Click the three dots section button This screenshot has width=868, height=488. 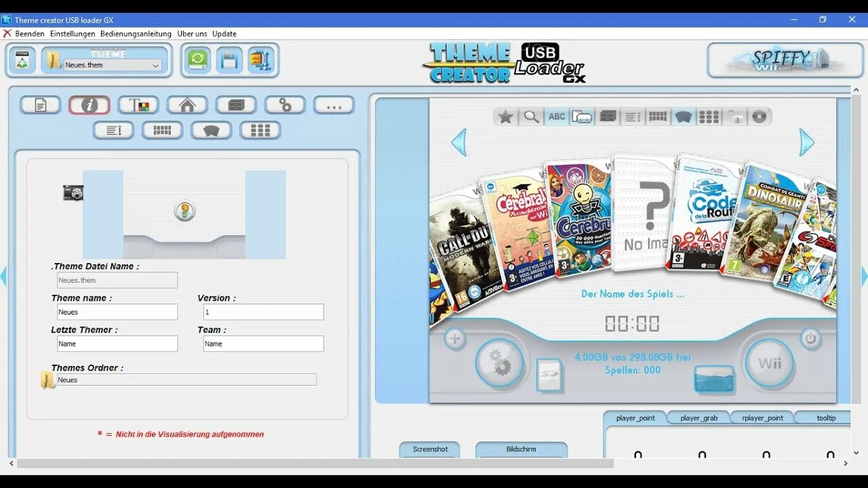click(334, 105)
